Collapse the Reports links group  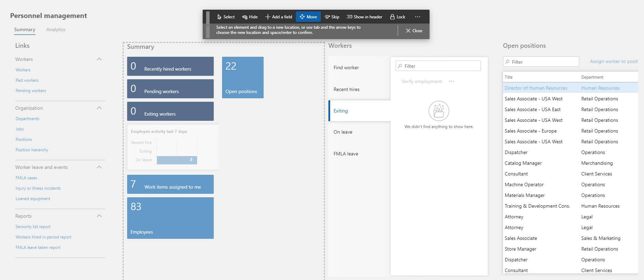pos(99,216)
